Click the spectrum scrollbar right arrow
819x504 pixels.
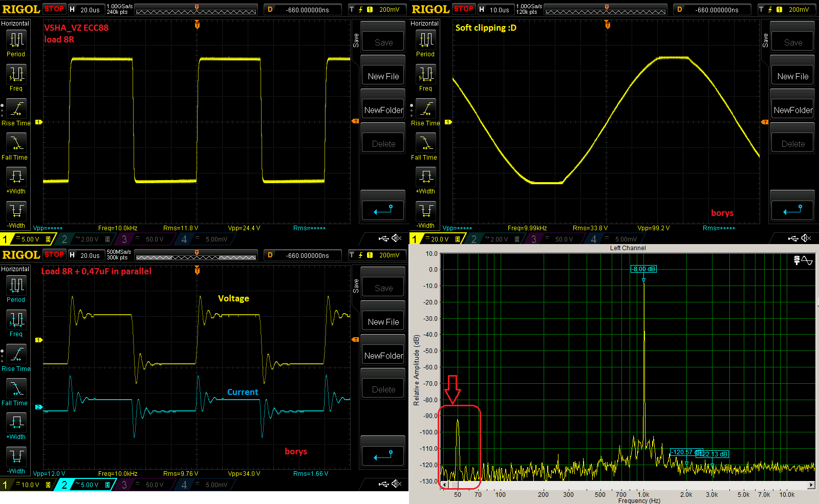click(x=811, y=485)
